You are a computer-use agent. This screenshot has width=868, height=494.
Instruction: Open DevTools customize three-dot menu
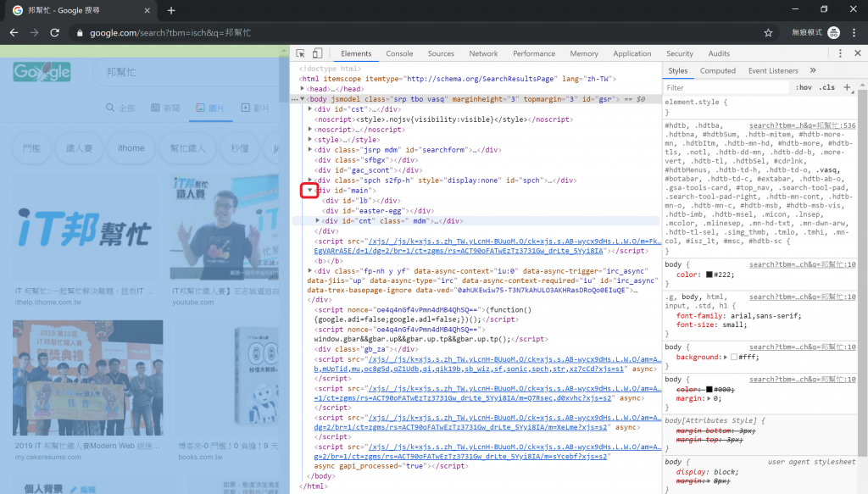pos(840,53)
